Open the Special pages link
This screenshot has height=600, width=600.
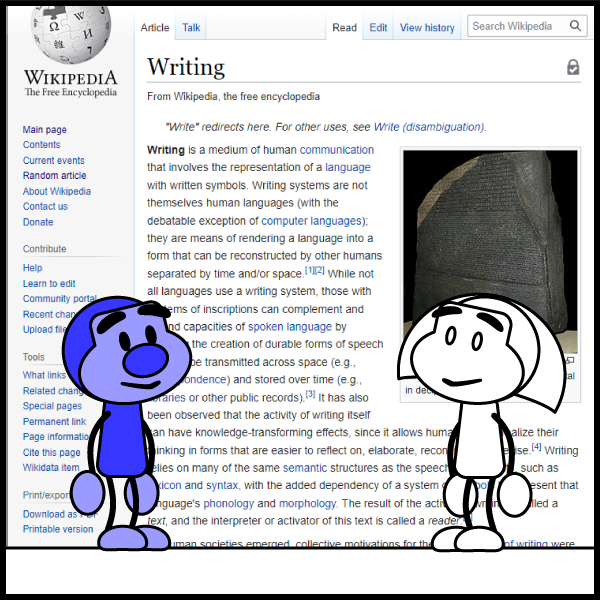(52, 407)
